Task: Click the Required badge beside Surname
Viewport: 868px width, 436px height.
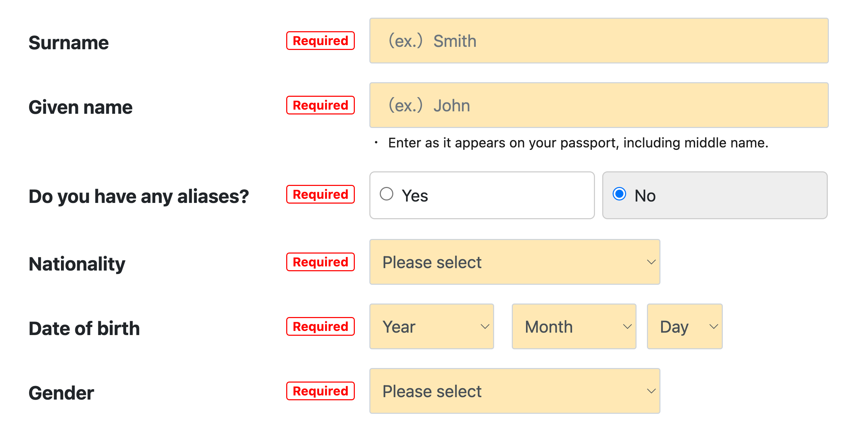Action: click(320, 41)
